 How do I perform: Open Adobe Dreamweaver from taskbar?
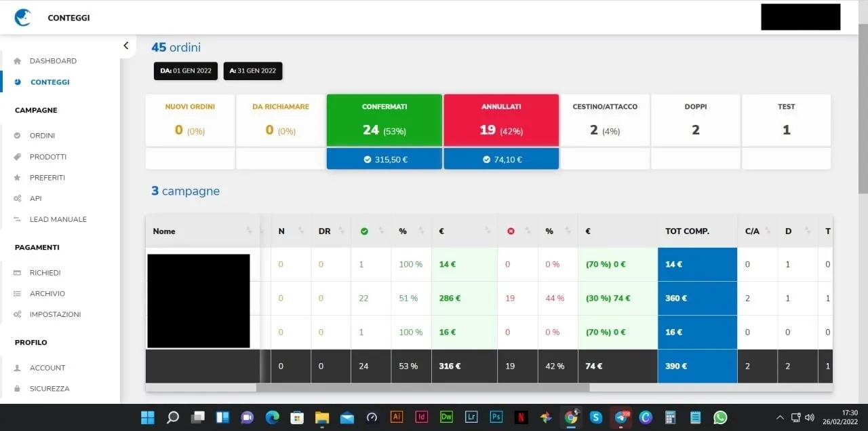pos(446,417)
